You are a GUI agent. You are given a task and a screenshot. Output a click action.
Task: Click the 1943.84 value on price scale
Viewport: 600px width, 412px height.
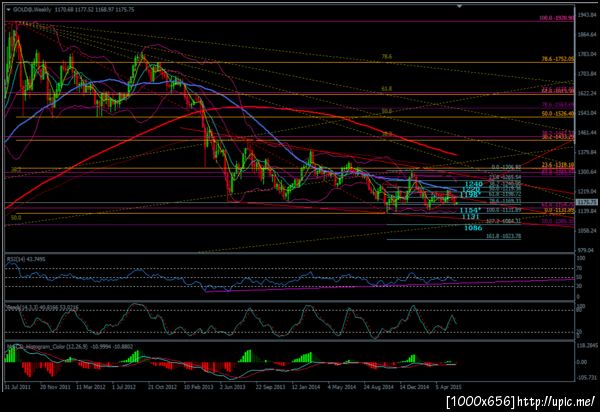coord(587,15)
